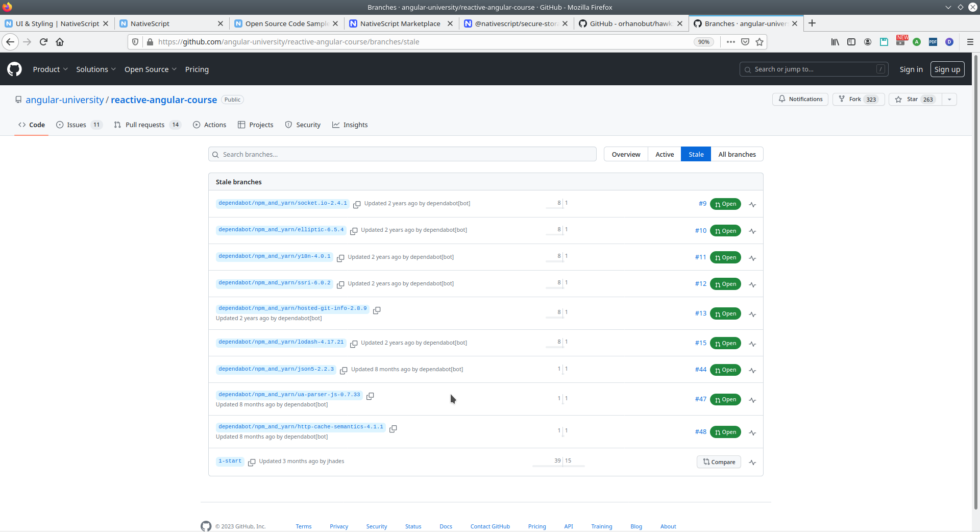The image size is (980, 532).
Task: Copy ssri-6.0.2 branch name to clipboard
Action: point(340,284)
